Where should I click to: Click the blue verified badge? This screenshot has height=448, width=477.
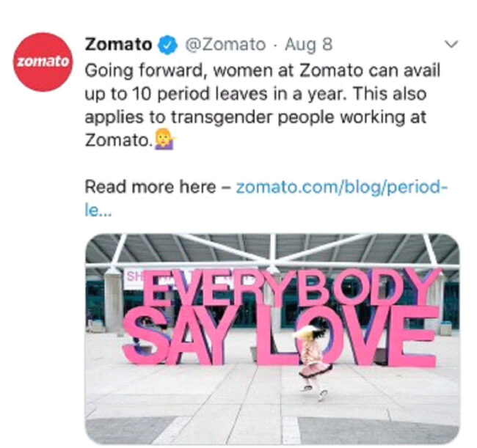pyautogui.click(x=167, y=45)
